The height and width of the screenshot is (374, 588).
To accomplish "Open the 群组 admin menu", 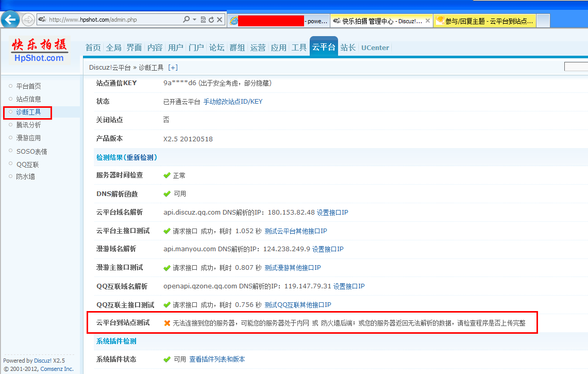I will (238, 47).
